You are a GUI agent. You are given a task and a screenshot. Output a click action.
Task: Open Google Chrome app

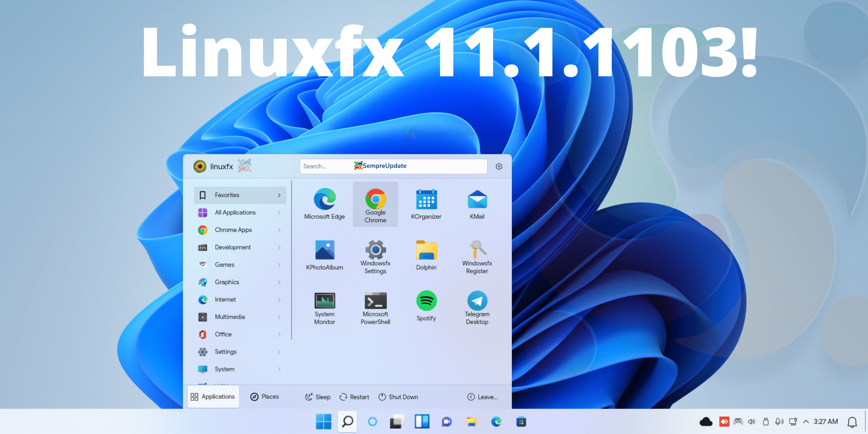click(x=375, y=204)
